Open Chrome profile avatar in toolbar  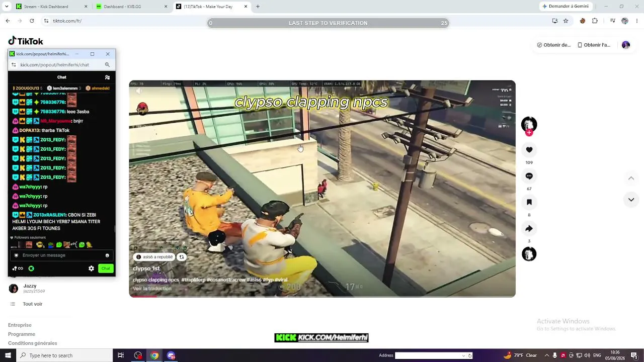tap(625, 21)
